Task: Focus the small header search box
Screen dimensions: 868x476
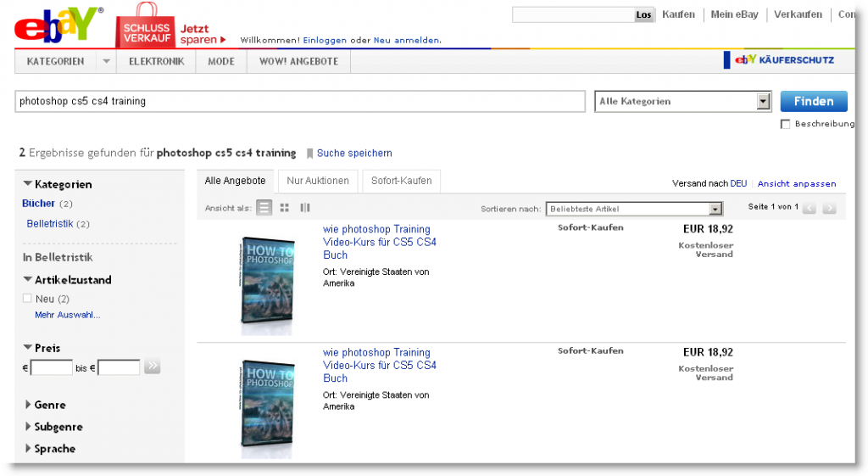Action: [x=573, y=15]
